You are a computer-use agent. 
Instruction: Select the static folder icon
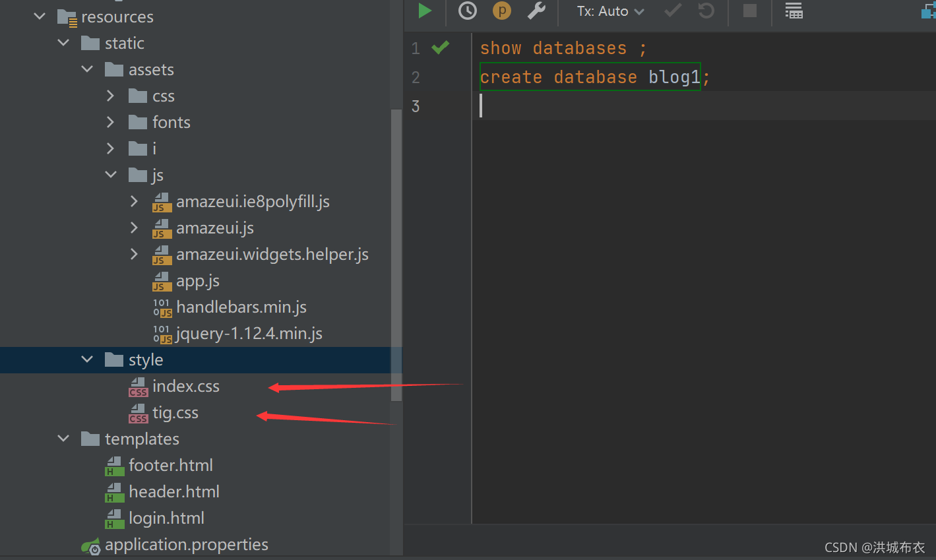[x=90, y=43]
